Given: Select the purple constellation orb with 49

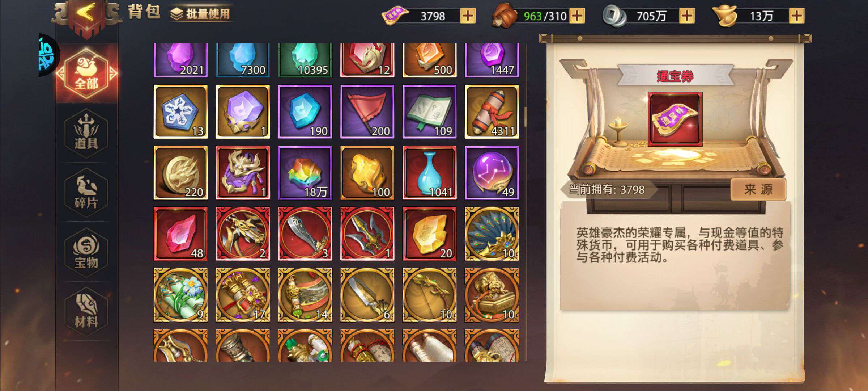Looking at the screenshot, I should point(492,173).
